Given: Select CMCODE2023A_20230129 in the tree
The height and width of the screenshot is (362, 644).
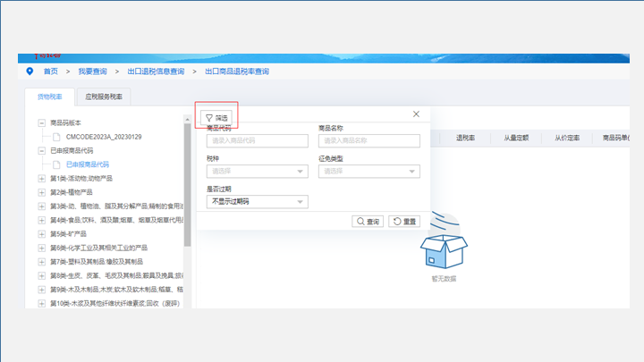Looking at the screenshot, I should tap(104, 137).
